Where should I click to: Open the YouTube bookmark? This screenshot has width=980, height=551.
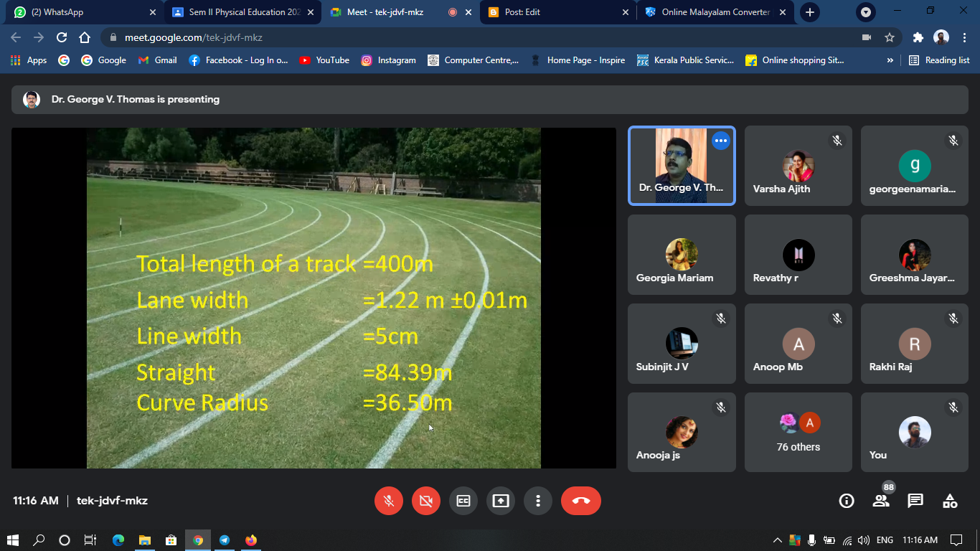[x=324, y=60]
